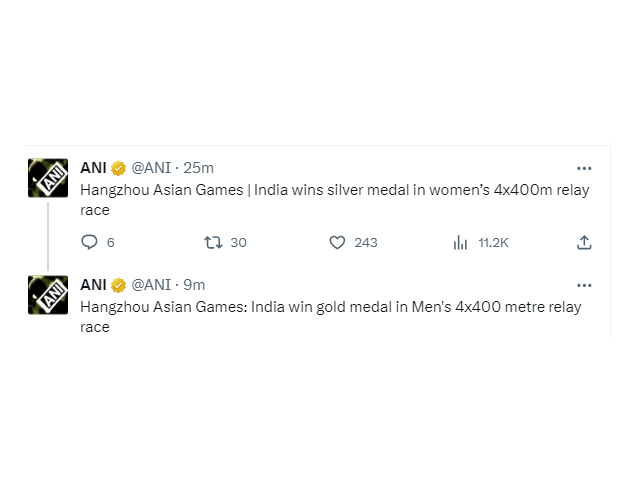The image size is (640, 480).
Task: Open view analytics icon showing 11.2K
Action: tap(460, 242)
